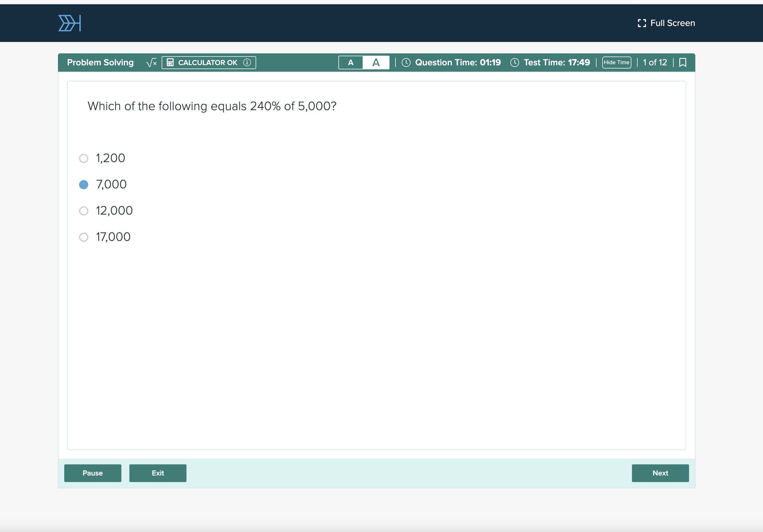Choose 12,000 as the answer

click(84, 211)
